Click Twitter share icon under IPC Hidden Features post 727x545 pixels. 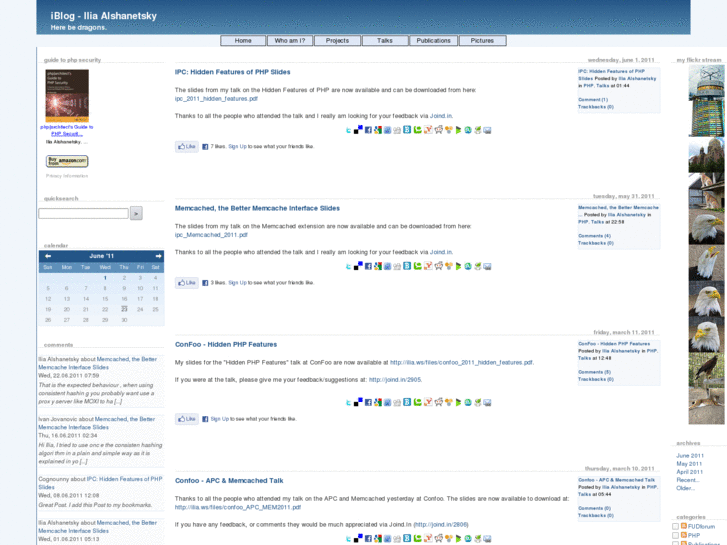click(348, 130)
